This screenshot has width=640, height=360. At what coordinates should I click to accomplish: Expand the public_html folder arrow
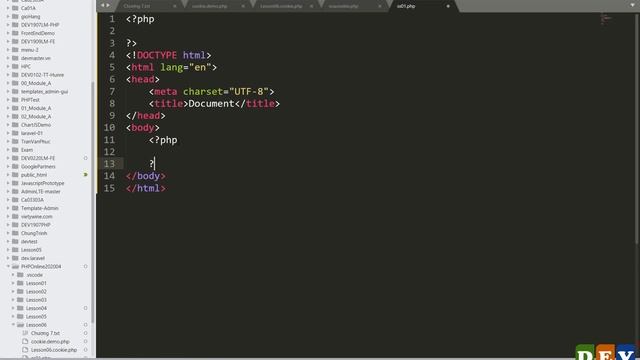click(x=8, y=175)
